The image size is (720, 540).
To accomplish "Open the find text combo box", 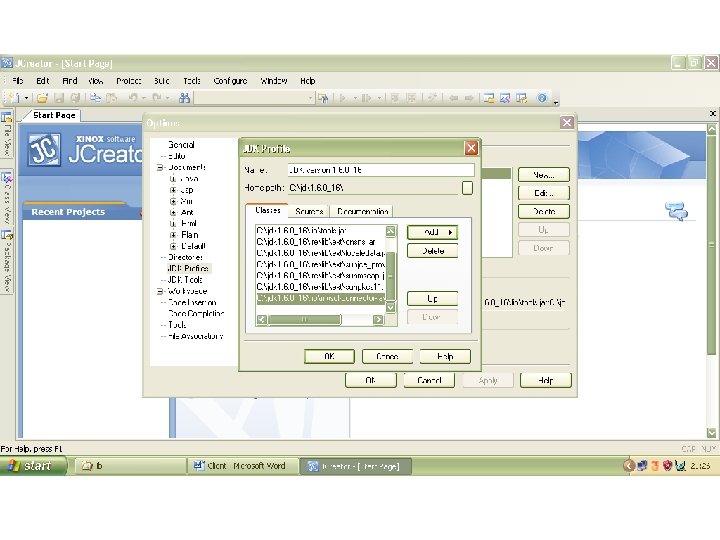I will [x=254, y=98].
